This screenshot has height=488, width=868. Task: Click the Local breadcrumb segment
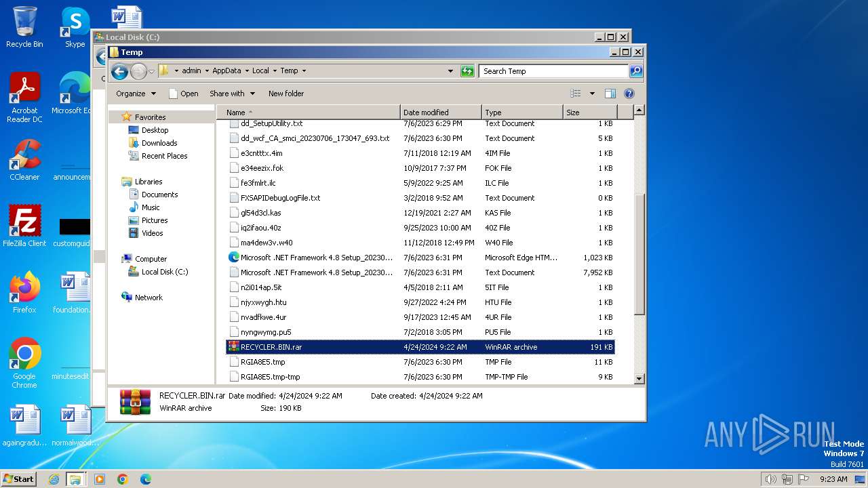[260, 70]
